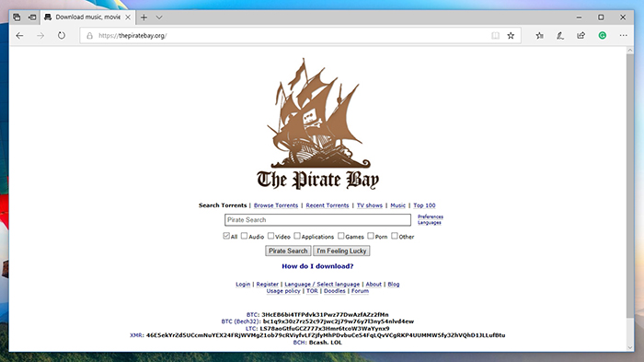644x362 pixels.
Task: Open the Forum link
Action: [360, 291]
